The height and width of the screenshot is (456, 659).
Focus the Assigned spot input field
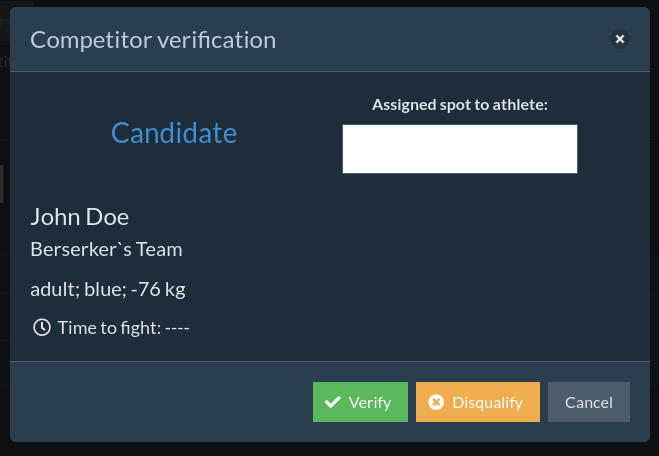459,149
